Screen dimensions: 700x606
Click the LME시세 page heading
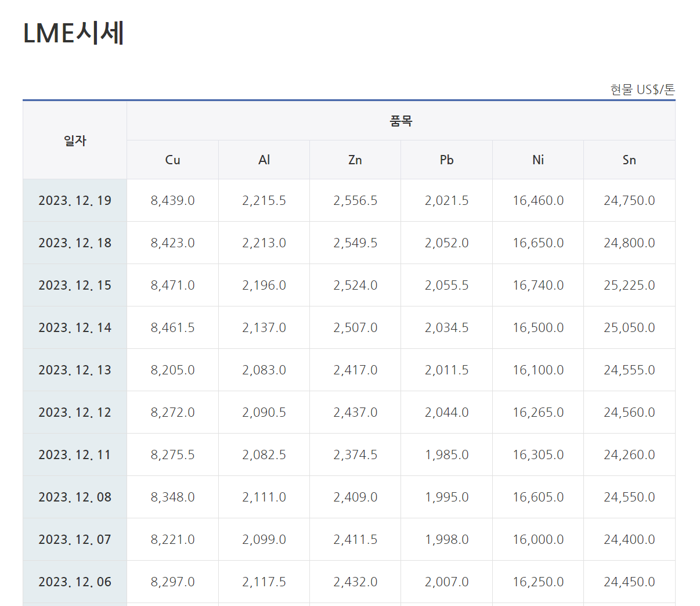tap(74, 33)
